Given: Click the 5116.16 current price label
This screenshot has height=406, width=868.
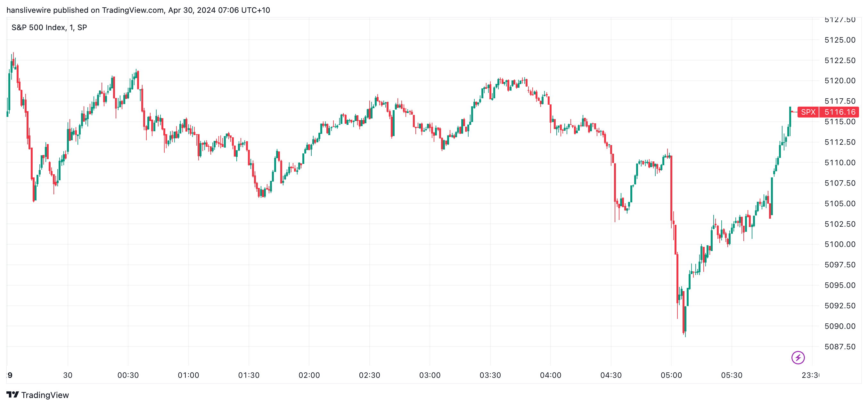Looking at the screenshot, I should (839, 112).
